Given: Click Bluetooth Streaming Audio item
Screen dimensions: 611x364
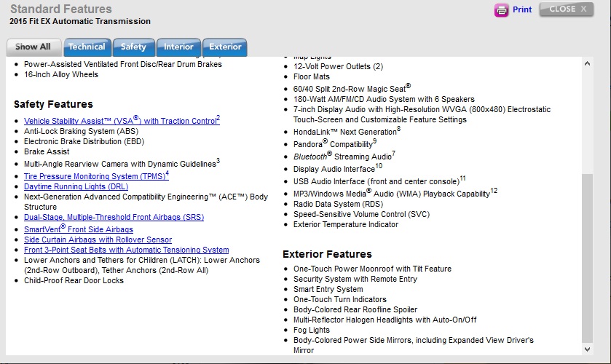Looking at the screenshot, I should 344,157.
